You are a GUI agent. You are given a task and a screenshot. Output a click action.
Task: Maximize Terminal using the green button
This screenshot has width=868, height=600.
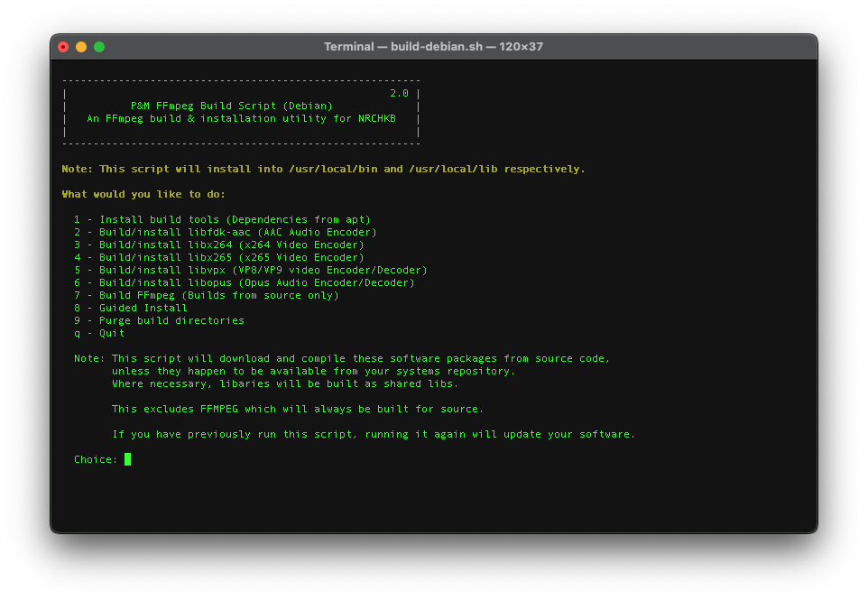click(99, 47)
